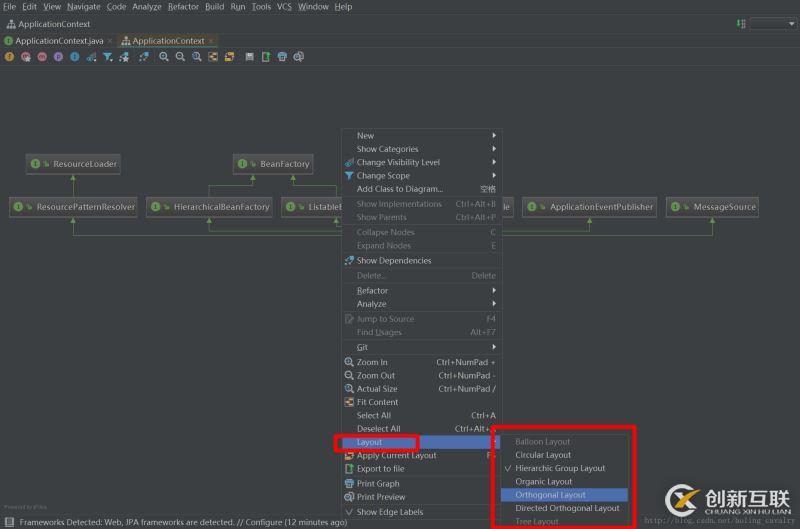Select Balloon Layout option
Viewport: 800px width, 529px height.
[x=564, y=441]
